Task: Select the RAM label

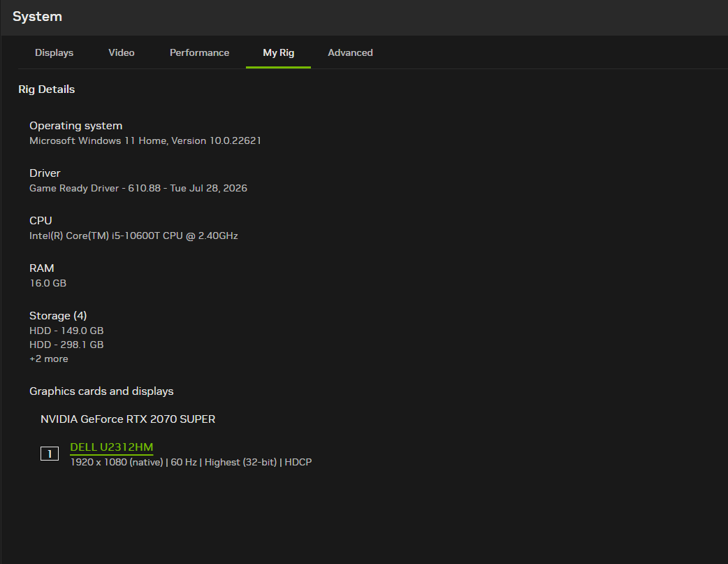Action: point(42,268)
